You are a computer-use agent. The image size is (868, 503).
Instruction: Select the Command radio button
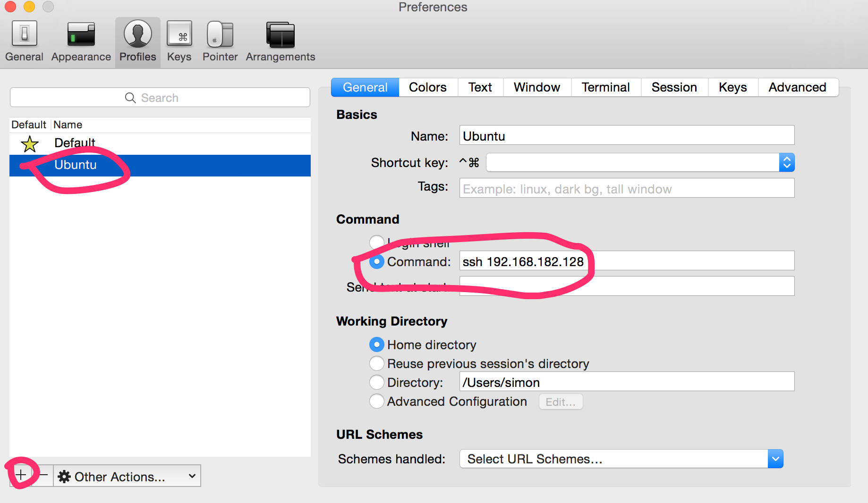[x=376, y=261]
